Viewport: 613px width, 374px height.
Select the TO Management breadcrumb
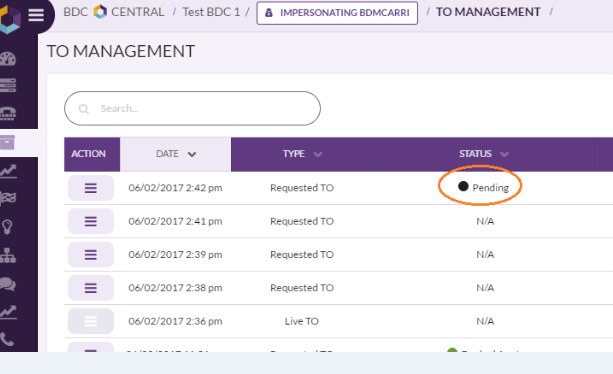(488, 12)
